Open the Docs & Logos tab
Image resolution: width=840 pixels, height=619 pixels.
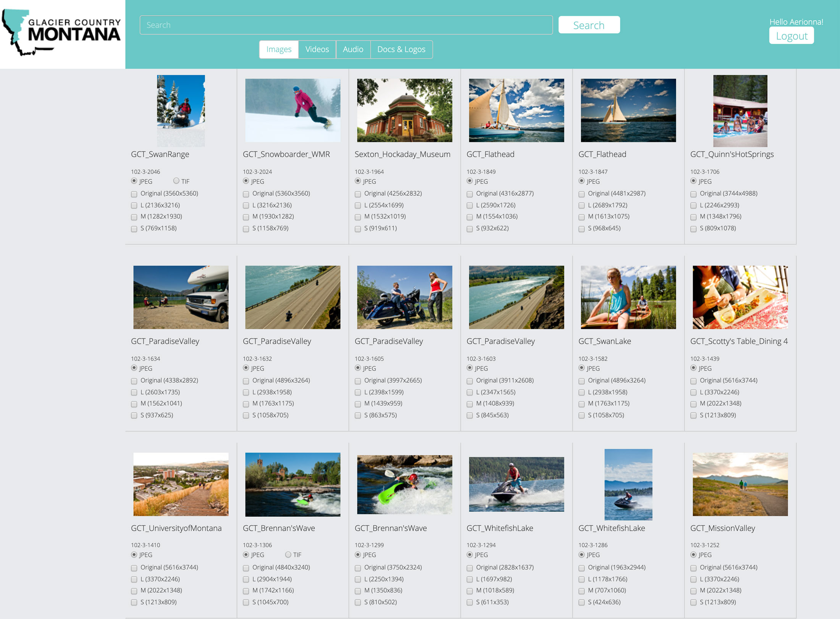point(401,49)
